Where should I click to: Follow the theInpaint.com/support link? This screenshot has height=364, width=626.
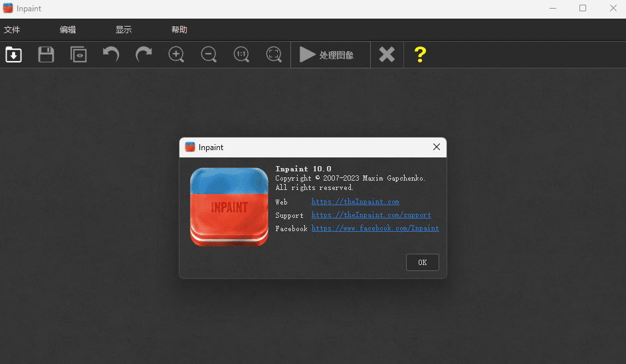pos(371,215)
